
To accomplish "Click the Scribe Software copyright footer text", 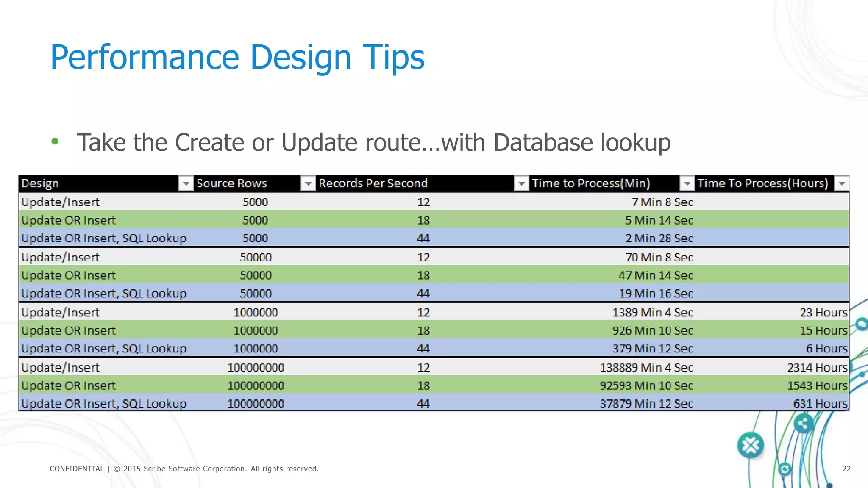I will click(184, 469).
